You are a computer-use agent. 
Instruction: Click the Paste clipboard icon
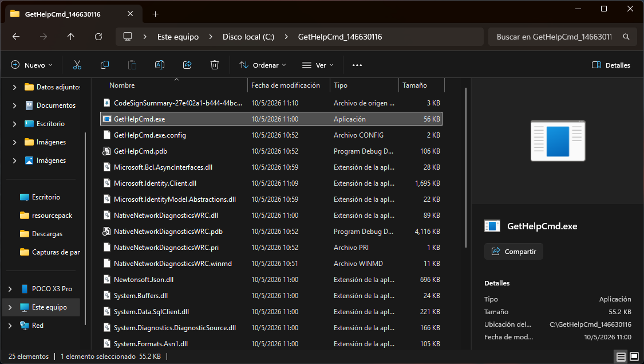[132, 65]
